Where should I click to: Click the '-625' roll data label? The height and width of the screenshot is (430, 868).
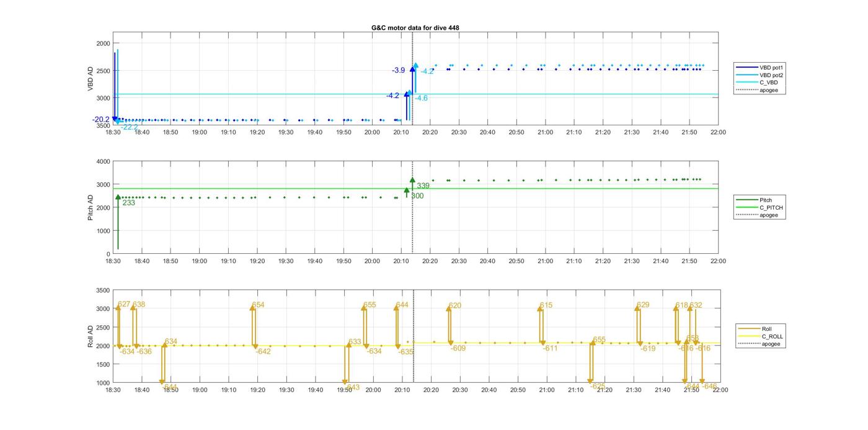pyautogui.click(x=598, y=387)
